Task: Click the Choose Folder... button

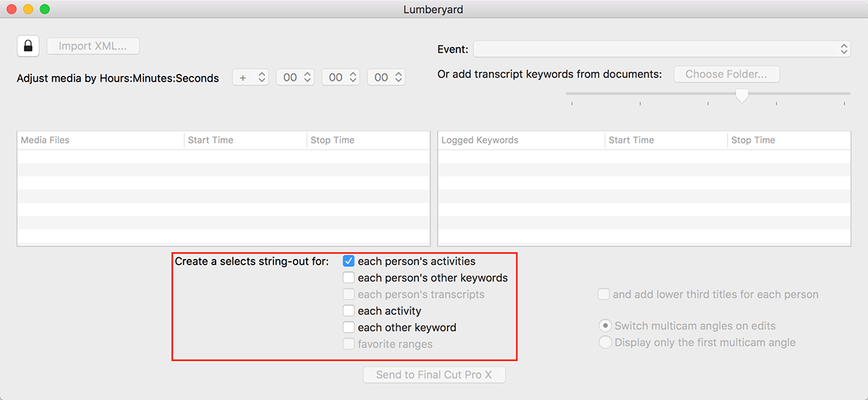Action: pos(726,74)
